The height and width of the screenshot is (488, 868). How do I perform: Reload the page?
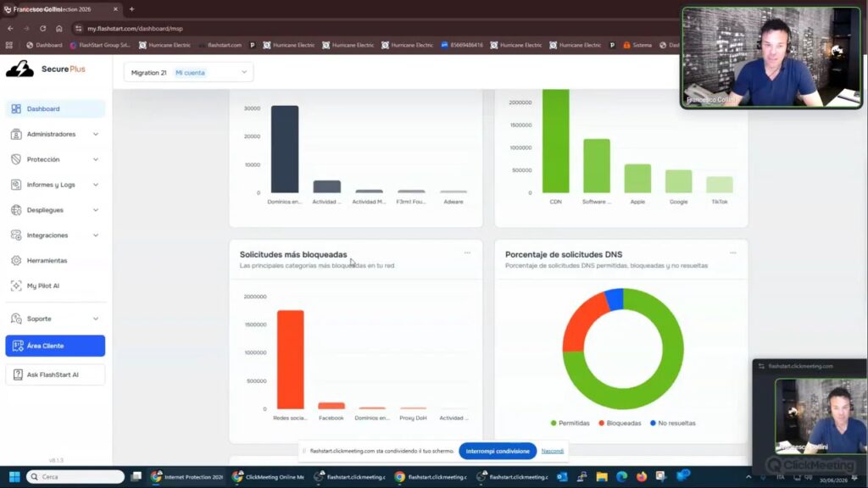pos(42,28)
